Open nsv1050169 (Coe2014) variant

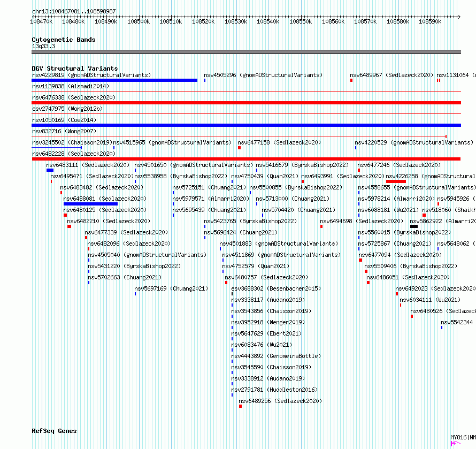[x=64, y=120]
